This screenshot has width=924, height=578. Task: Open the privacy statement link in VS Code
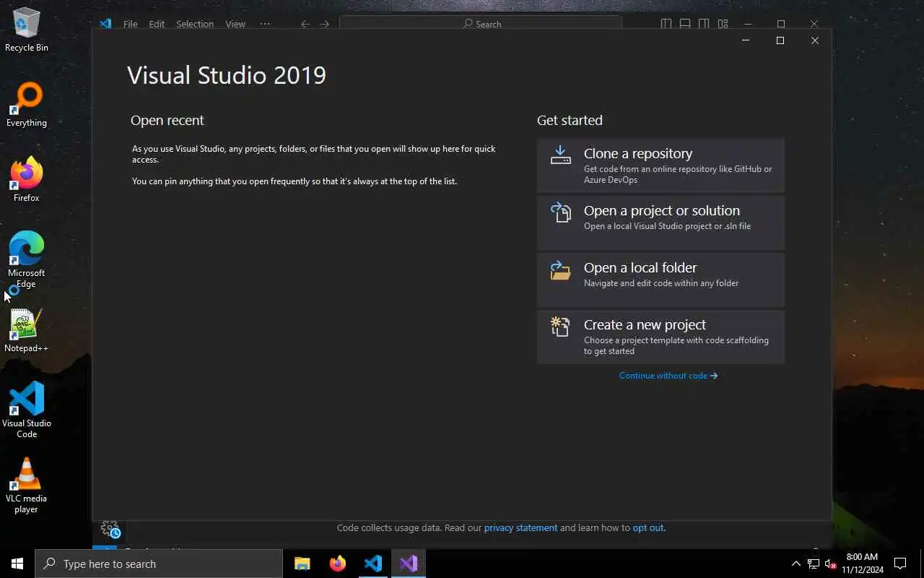[520, 528]
